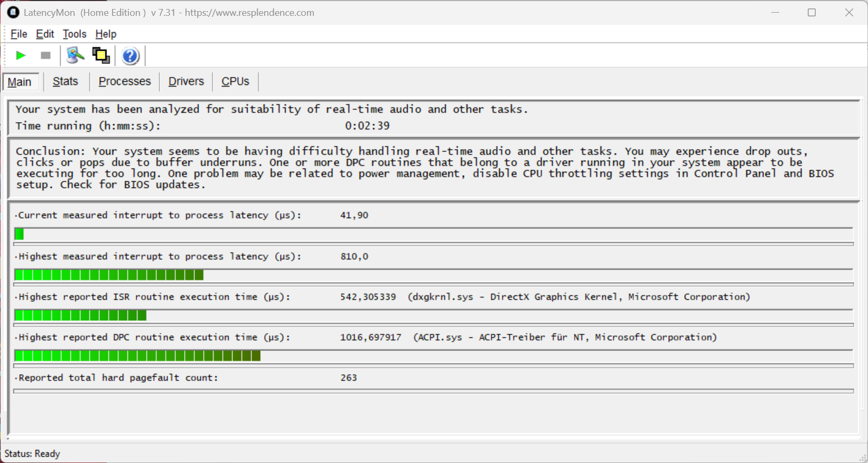Open the File menu
Image resolution: width=868 pixels, height=463 pixels.
18,34
